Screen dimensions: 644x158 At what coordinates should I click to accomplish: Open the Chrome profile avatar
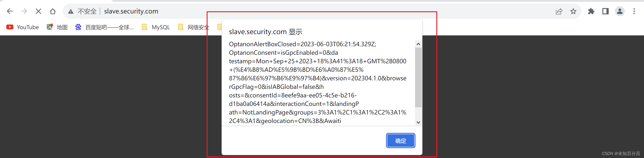click(x=620, y=11)
